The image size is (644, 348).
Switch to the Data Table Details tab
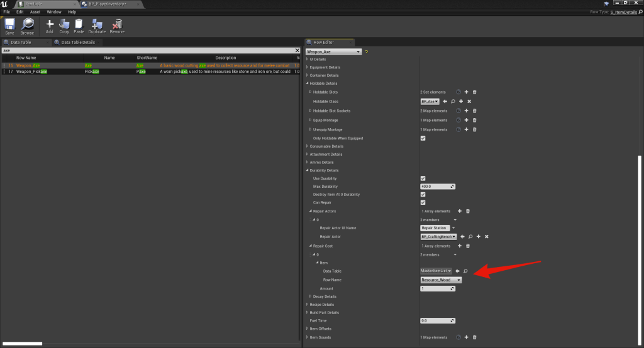pos(78,42)
